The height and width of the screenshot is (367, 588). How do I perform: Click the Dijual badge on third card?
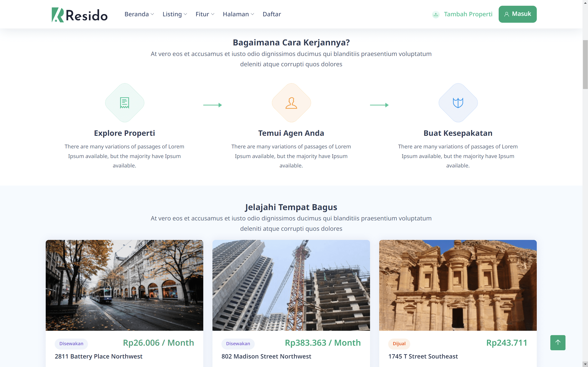coord(399,343)
